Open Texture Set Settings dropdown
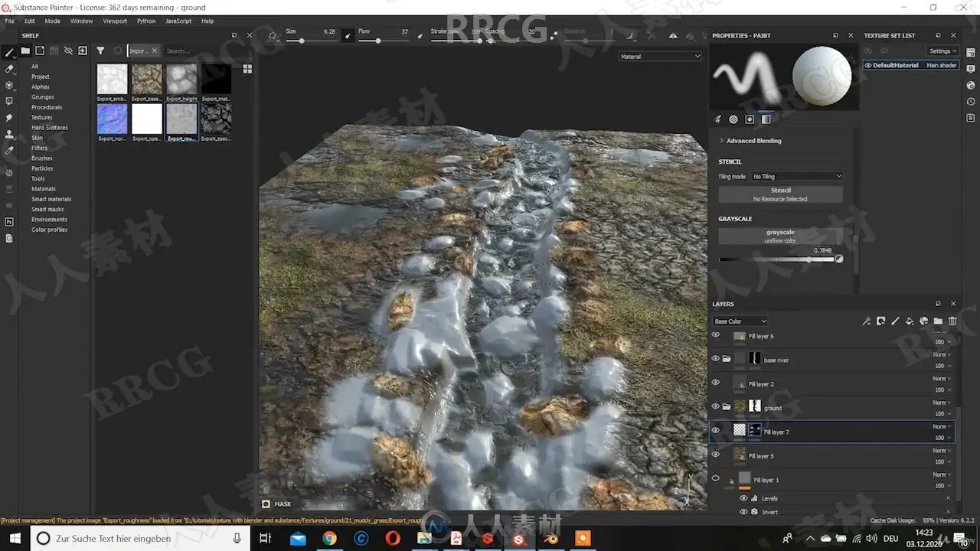This screenshot has width=980, height=551. [x=942, y=51]
